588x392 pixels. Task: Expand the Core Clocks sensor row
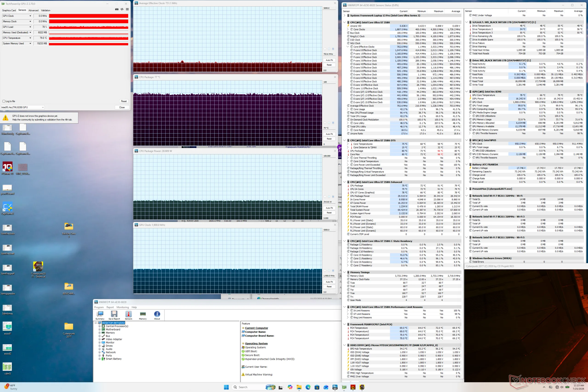click(x=348, y=29)
